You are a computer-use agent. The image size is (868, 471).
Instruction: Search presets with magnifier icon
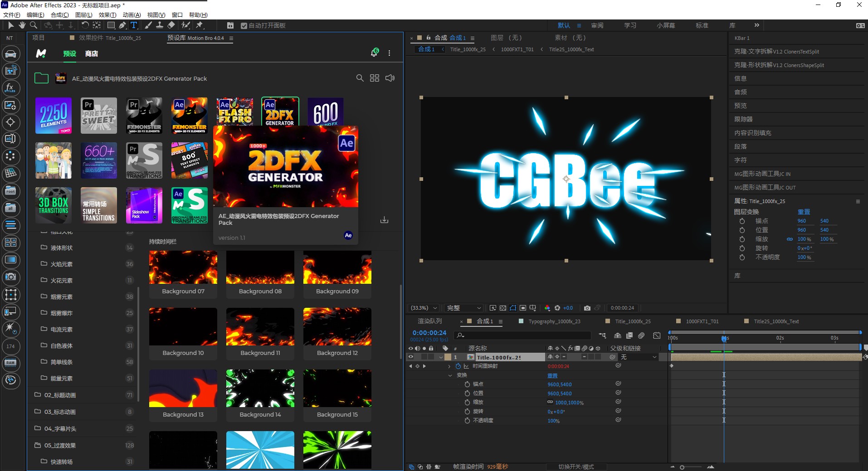tap(360, 78)
